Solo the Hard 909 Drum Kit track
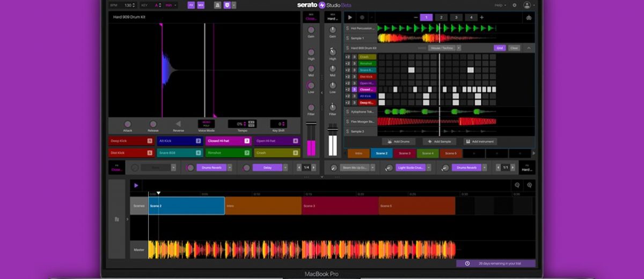This screenshot has width=644, height=279. coord(347,48)
